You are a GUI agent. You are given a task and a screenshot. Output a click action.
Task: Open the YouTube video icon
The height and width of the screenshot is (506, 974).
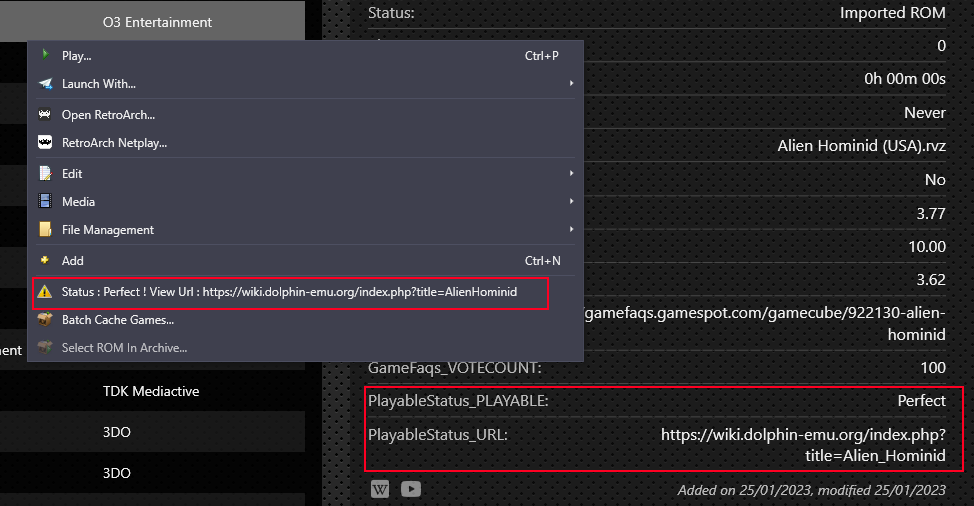(411, 489)
